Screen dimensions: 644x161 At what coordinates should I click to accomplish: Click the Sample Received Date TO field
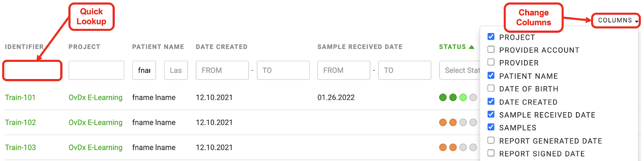coord(405,70)
